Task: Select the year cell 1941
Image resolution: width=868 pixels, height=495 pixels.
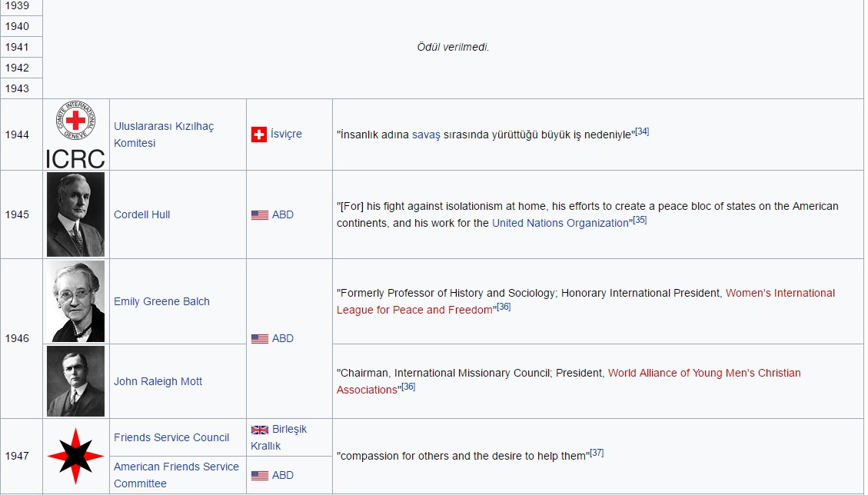Action: click(x=21, y=47)
